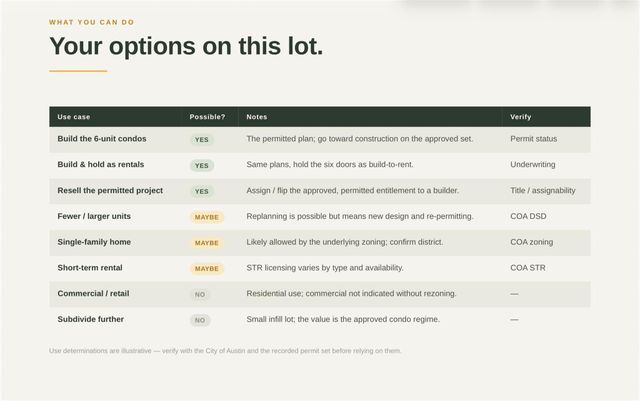Click YES badge for Resell permitted project
The width and height of the screenshot is (640, 401).
[x=202, y=191]
